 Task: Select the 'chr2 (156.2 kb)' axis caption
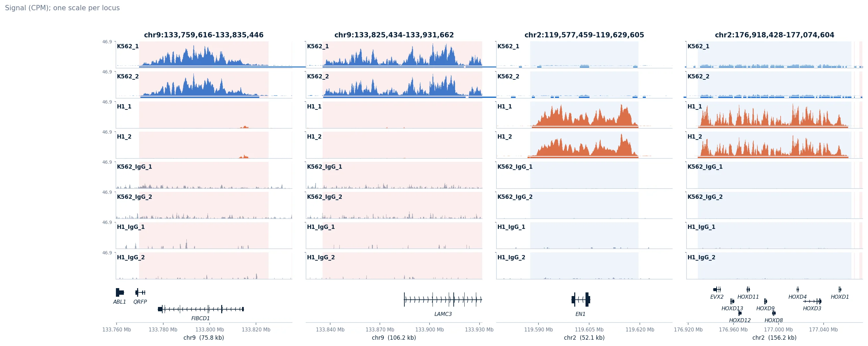775,338
